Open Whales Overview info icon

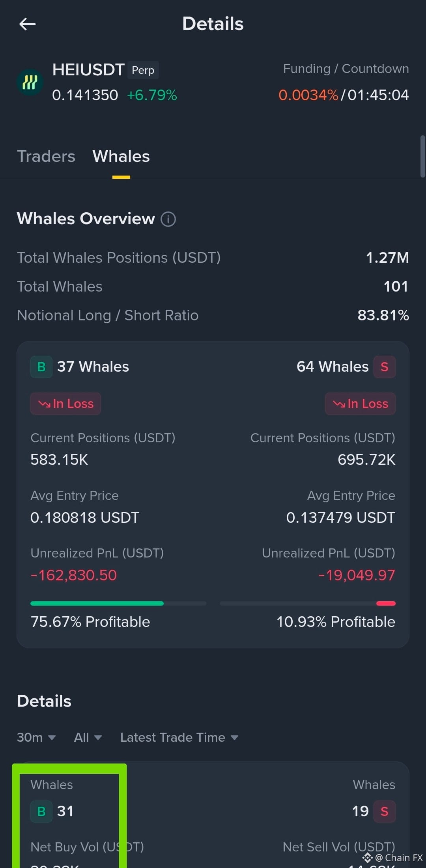point(168,219)
